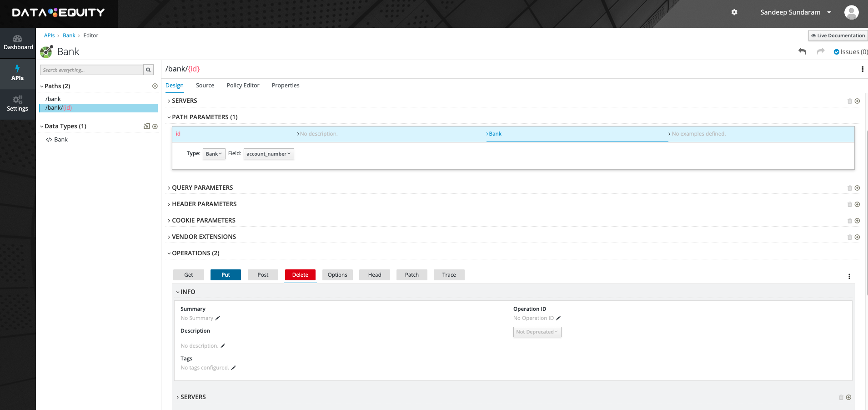
Task: Go to APIs breadcrumb link
Action: pyautogui.click(x=49, y=35)
